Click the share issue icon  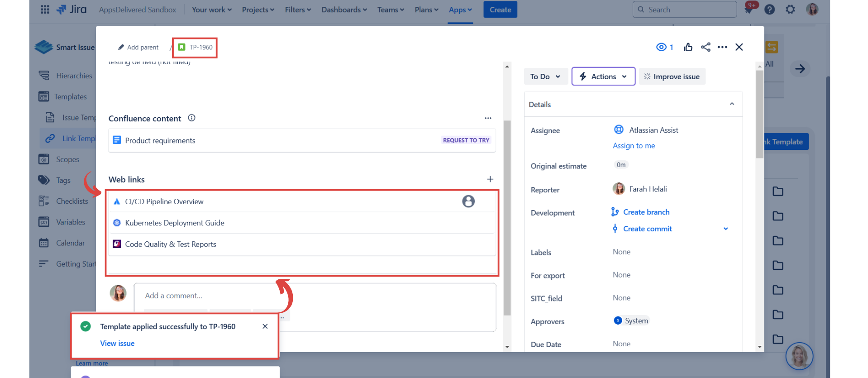coord(706,47)
